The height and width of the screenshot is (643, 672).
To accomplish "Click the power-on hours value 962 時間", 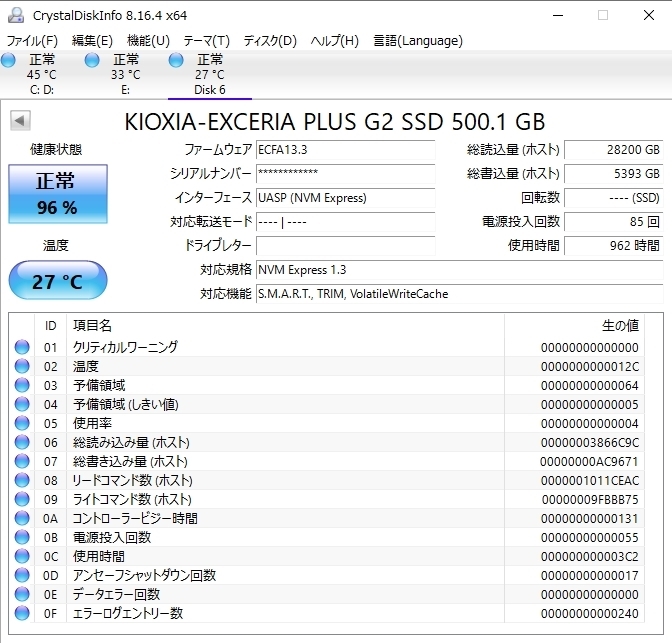I will [614, 246].
